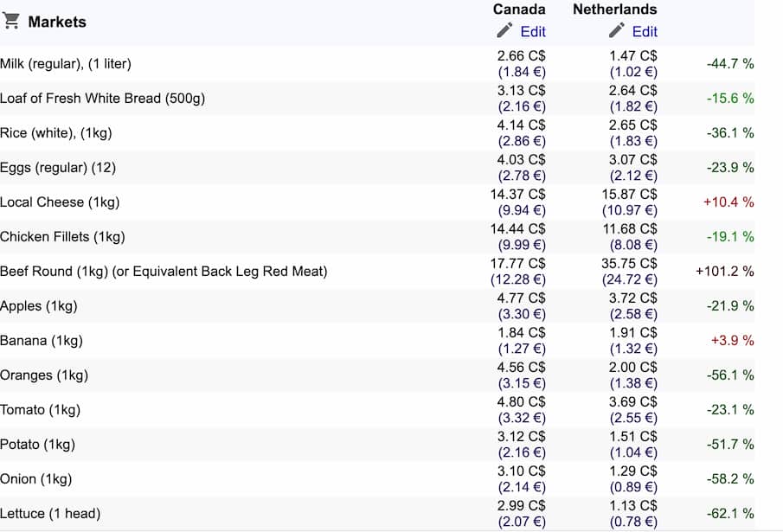Click the Netherlands column header
This screenshot has width=783, height=532.
click(614, 10)
